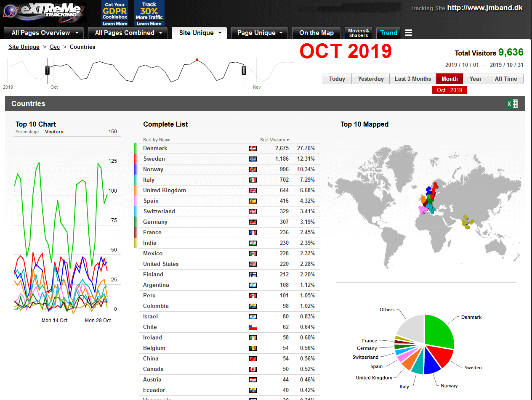Open the Movers & Shakers icon tab
532x400 pixels.
[359, 33]
